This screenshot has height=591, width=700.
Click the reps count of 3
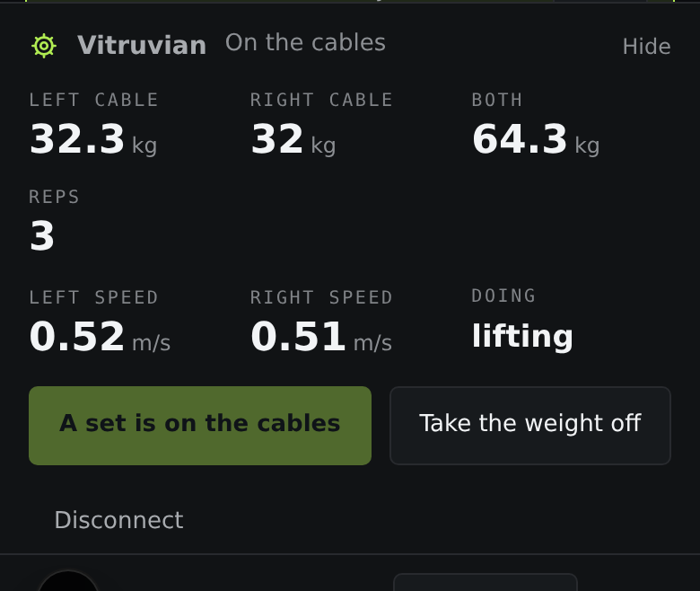(x=42, y=236)
